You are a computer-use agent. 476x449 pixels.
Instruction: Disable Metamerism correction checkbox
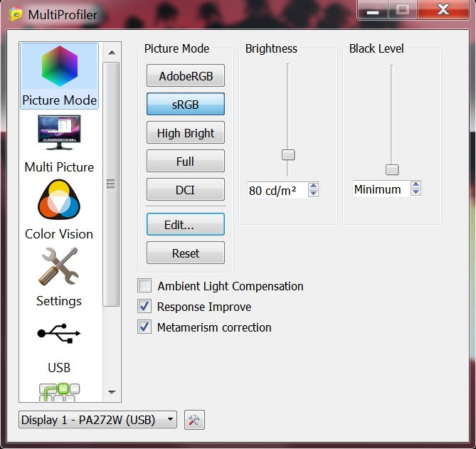point(145,327)
